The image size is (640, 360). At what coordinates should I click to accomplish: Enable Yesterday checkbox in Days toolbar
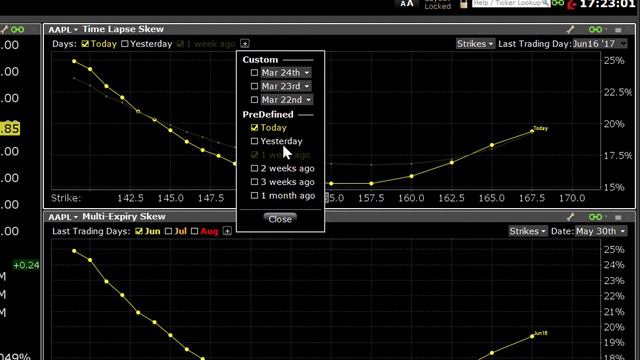coord(125,44)
